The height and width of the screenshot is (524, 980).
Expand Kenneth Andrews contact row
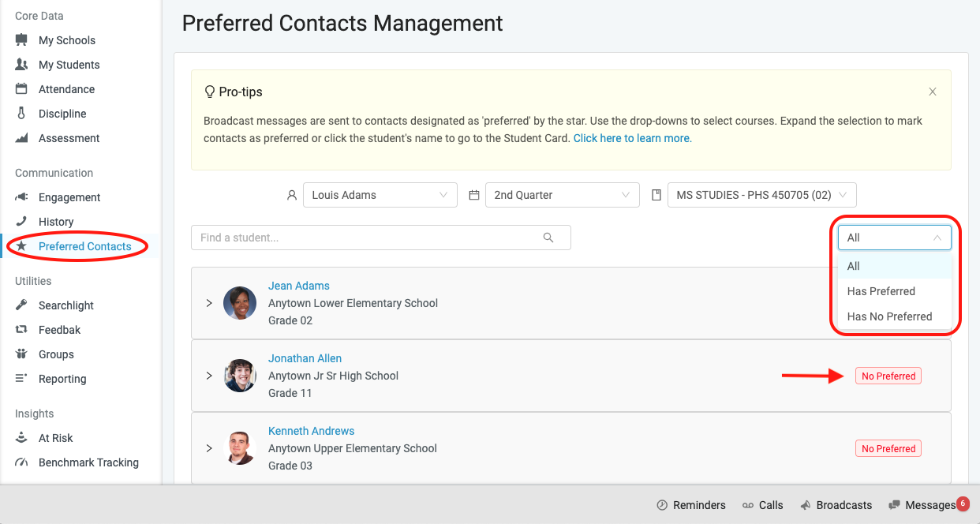click(209, 448)
